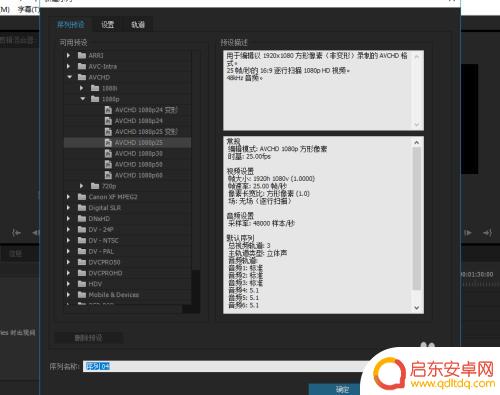Screen dimensions: 500x395
Task: Switch to the 序列预设 tab
Action: [71, 25]
